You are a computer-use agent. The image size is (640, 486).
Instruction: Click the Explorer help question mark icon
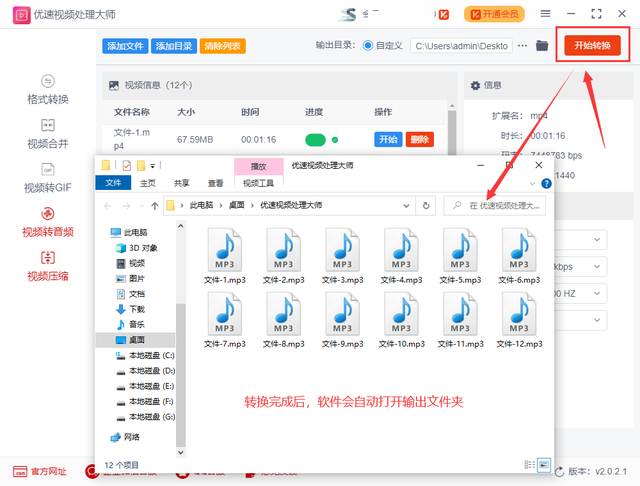[x=546, y=184]
